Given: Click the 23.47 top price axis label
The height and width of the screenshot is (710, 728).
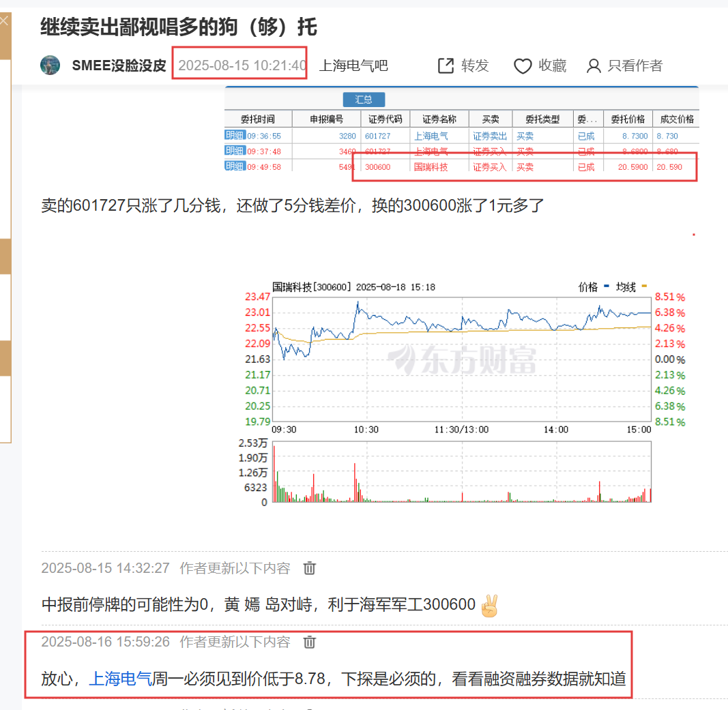Looking at the screenshot, I should (x=257, y=297).
